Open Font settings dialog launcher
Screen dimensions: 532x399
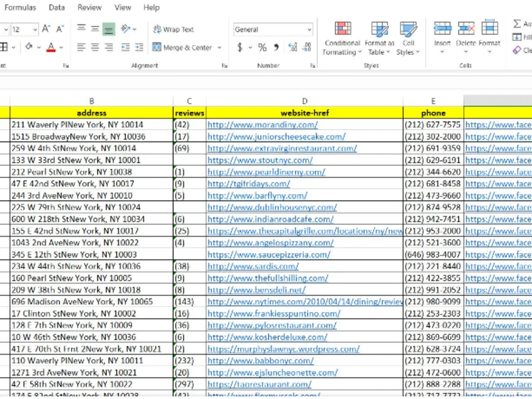tap(66, 65)
